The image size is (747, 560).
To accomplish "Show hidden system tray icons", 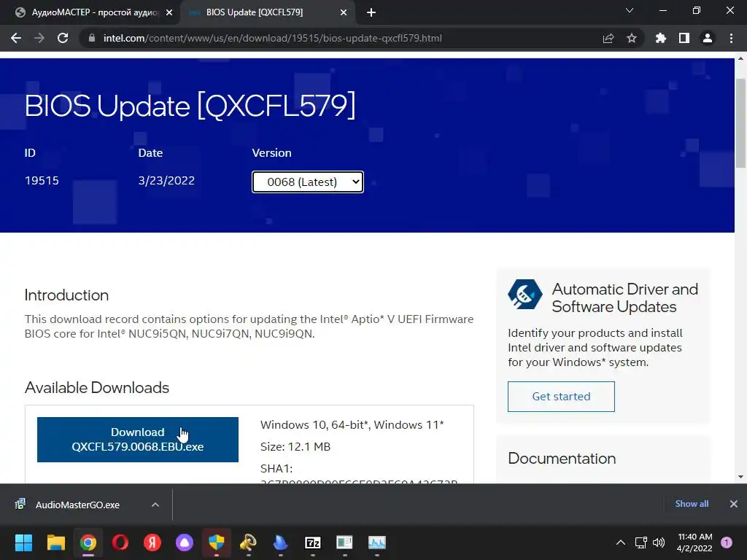I will 621,542.
